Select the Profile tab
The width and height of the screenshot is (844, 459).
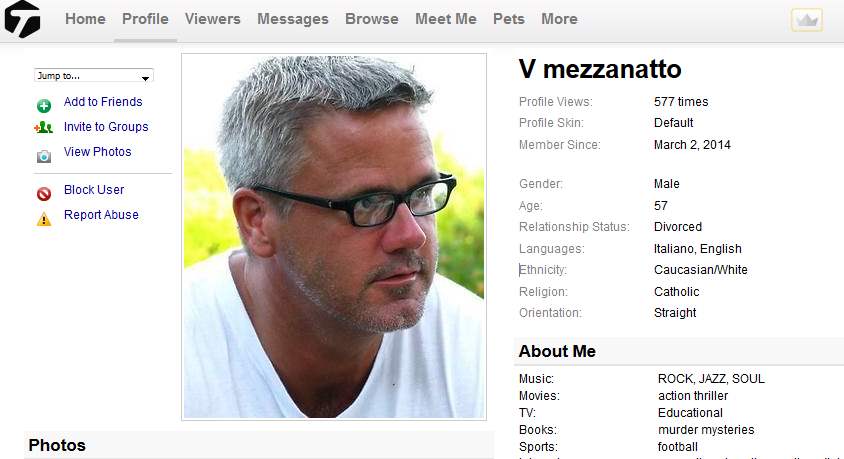(145, 19)
